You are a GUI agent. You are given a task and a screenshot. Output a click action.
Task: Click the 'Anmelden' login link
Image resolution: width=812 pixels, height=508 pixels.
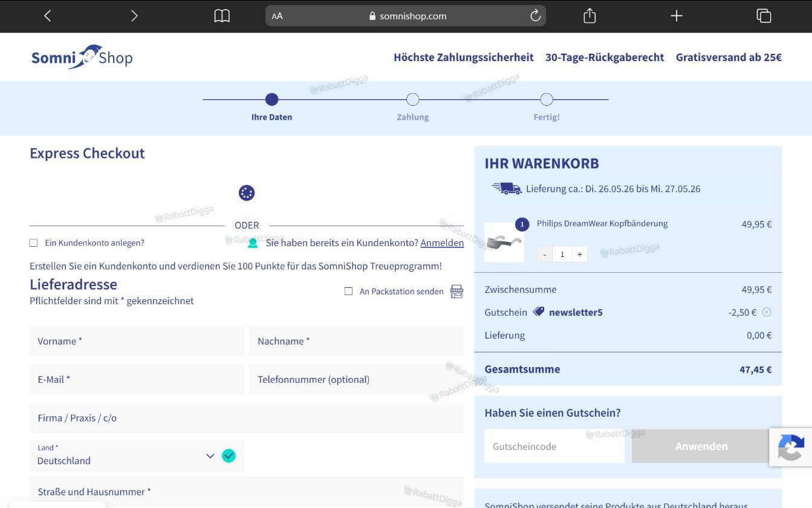point(442,243)
